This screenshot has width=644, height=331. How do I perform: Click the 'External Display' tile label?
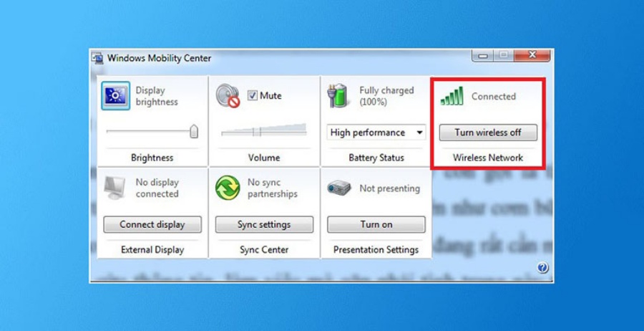[152, 249]
